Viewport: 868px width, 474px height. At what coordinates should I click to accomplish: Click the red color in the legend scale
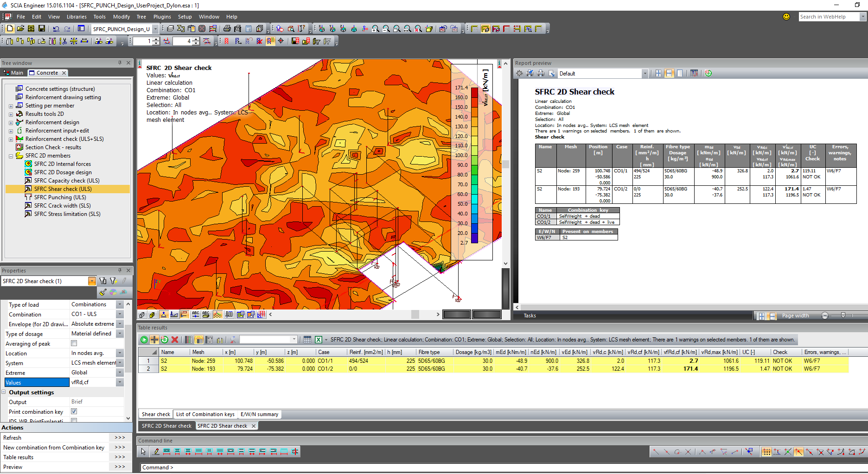(x=474, y=92)
